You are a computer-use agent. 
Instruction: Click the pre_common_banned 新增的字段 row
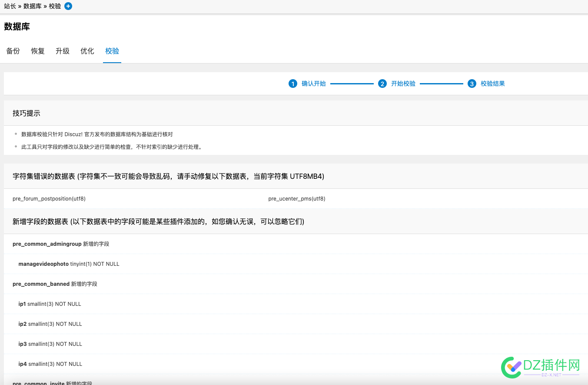[x=296, y=284]
